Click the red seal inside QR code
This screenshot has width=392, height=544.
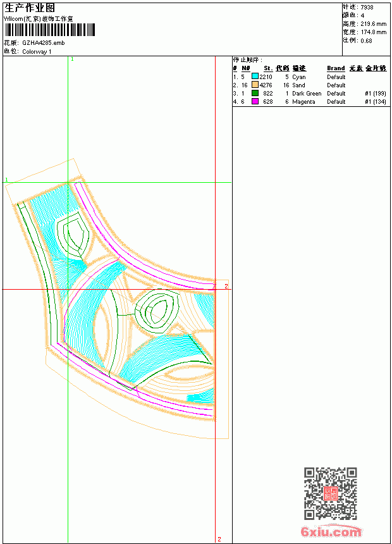331,493
